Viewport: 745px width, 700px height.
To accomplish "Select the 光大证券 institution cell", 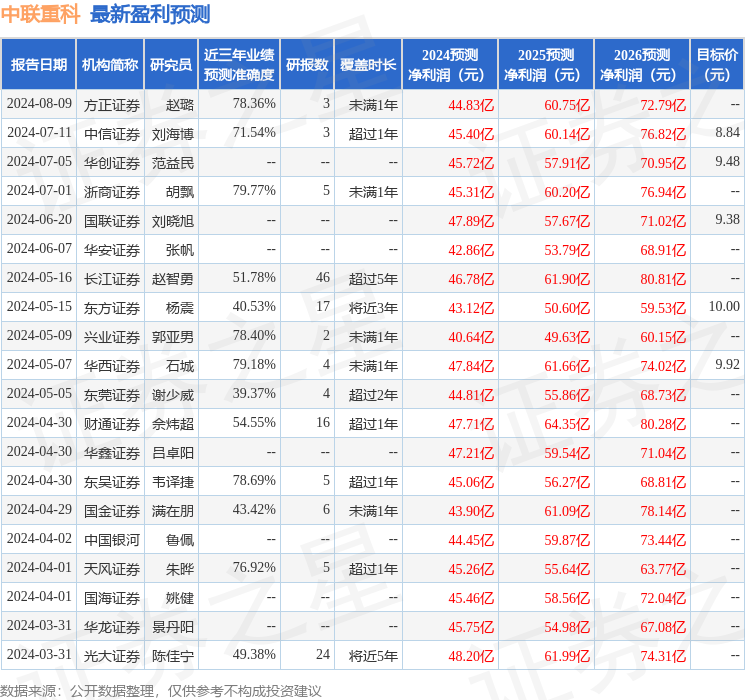I will (x=112, y=656).
